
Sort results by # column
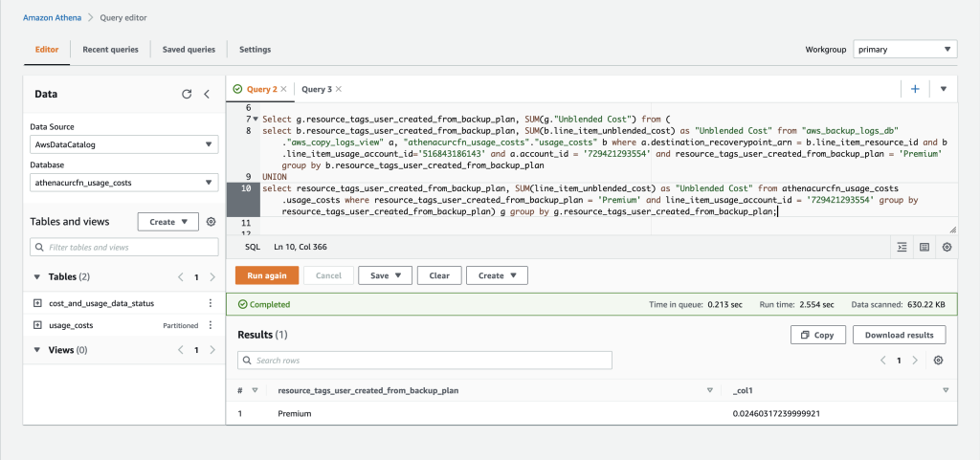coord(255,391)
